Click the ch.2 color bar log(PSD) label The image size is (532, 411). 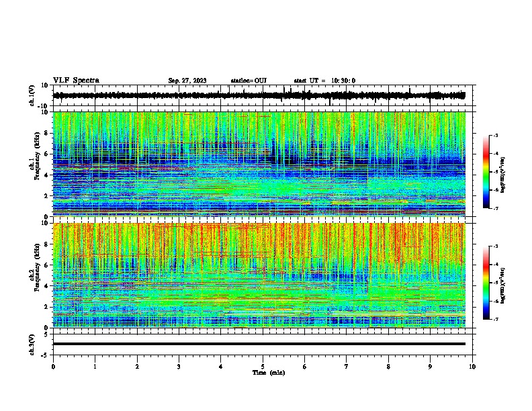503,285
